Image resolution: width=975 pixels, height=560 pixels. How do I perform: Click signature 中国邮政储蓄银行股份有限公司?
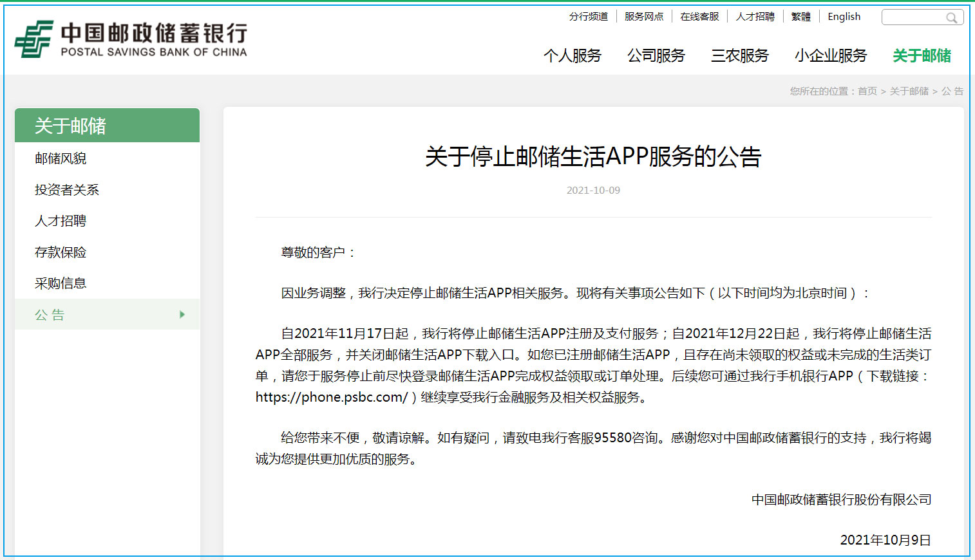[x=841, y=499]
